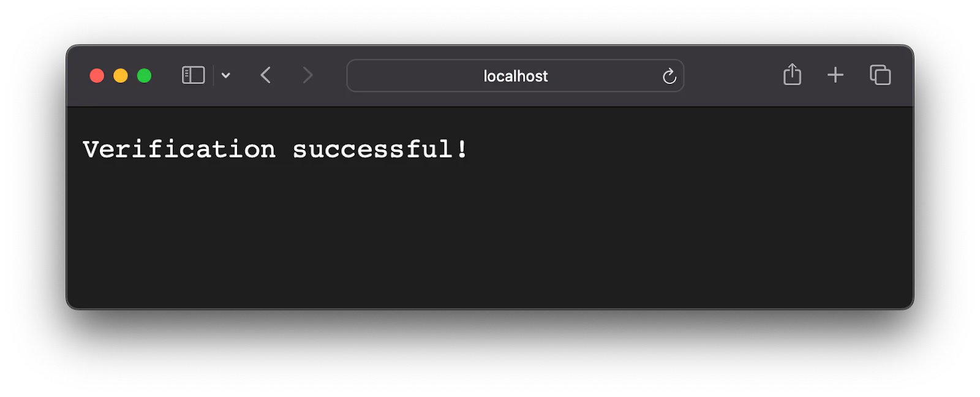The height and width of the screenshot is (397, 980).
Task: Show the tab overview icon
Action: coord(880,75)
